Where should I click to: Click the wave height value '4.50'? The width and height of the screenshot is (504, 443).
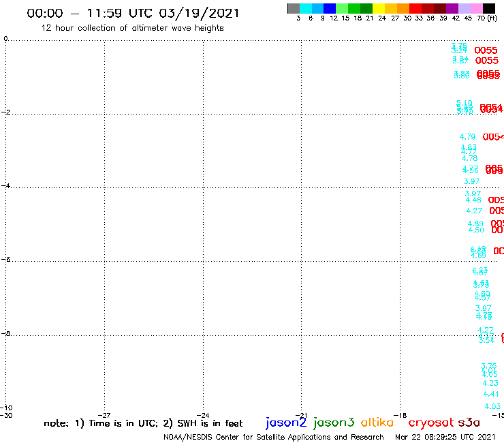tap(476, 230)
